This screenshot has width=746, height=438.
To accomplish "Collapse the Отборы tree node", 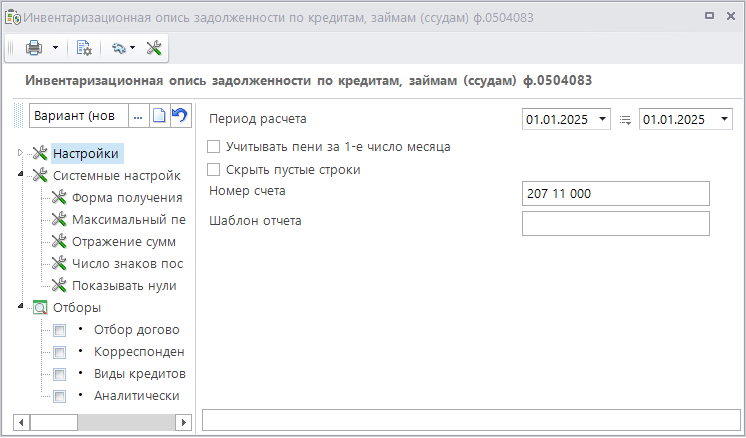I will 20,306.
